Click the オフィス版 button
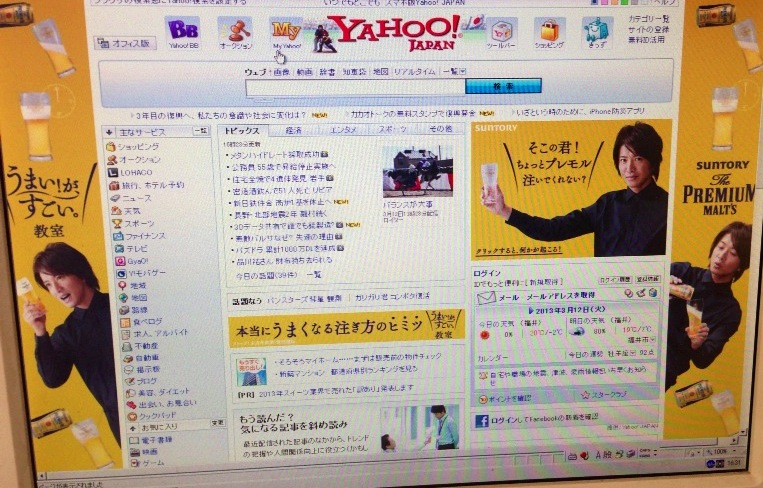The image size is (763, 488). 124,43
